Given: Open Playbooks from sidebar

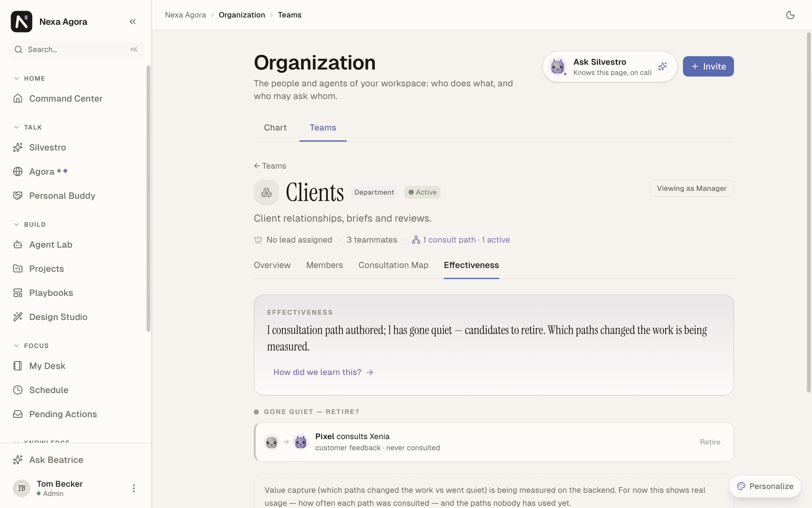Looking at the screenshot, I should pos(76,293).
